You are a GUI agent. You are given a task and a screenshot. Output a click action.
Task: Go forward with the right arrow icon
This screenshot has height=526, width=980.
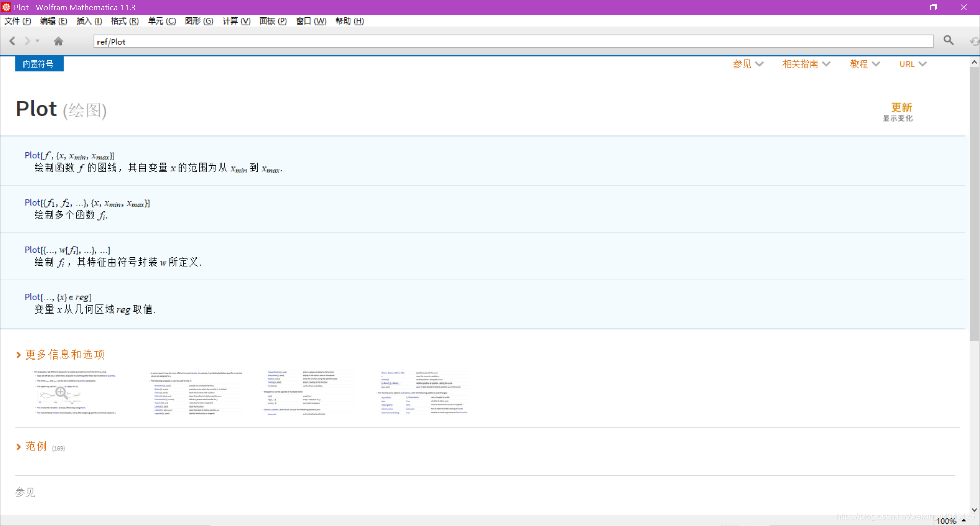[27, 41]
